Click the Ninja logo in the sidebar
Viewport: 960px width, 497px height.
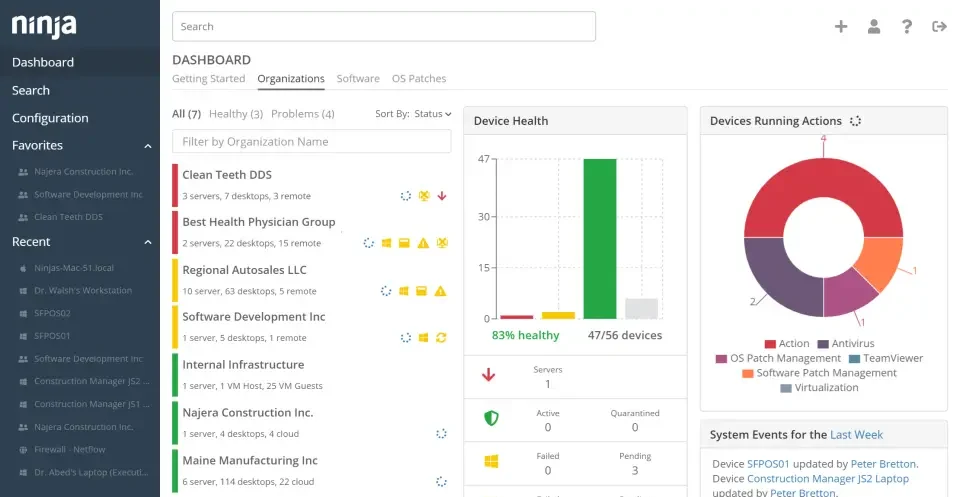[x=44, y=26]
